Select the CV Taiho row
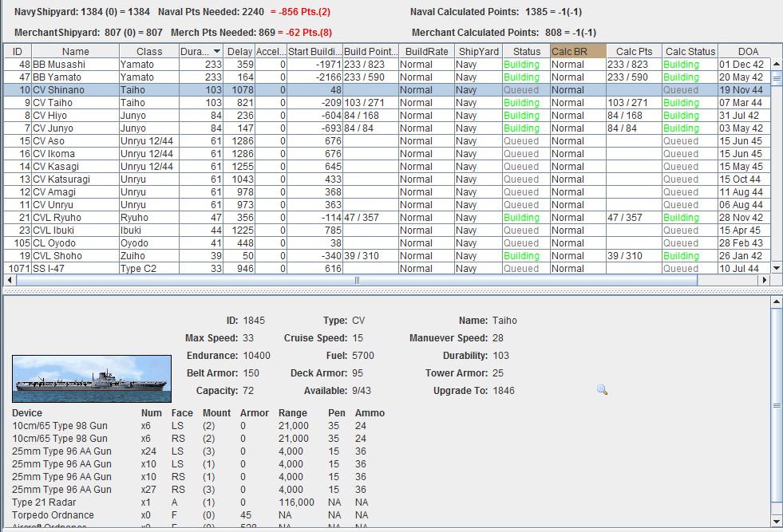Viewport: 783px width, 532px height. 387,103
